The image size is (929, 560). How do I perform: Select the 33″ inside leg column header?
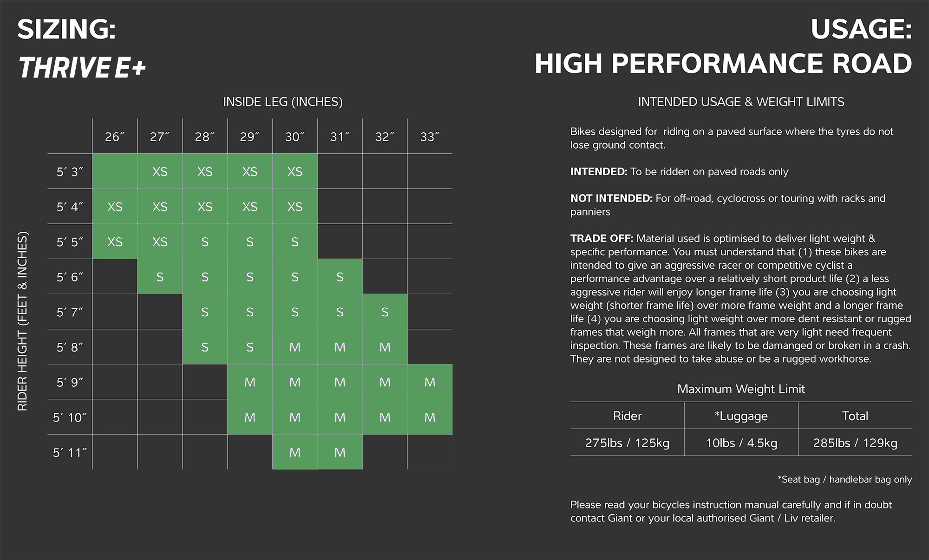click(x=430, y=137)
